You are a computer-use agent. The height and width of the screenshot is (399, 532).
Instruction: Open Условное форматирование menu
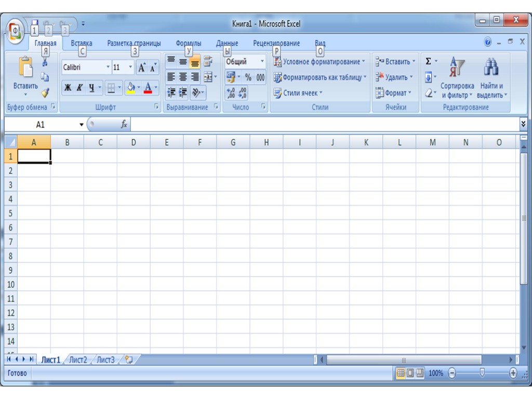click(x=320, y=62)
